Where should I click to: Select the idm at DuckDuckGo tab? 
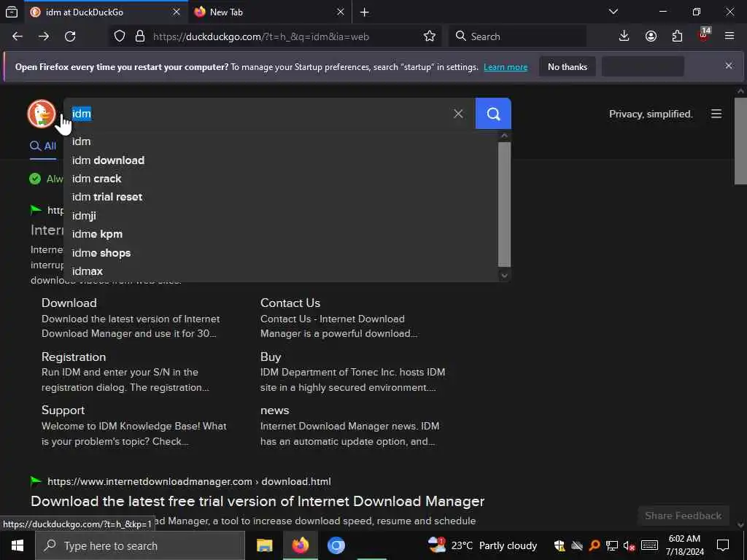107,12
